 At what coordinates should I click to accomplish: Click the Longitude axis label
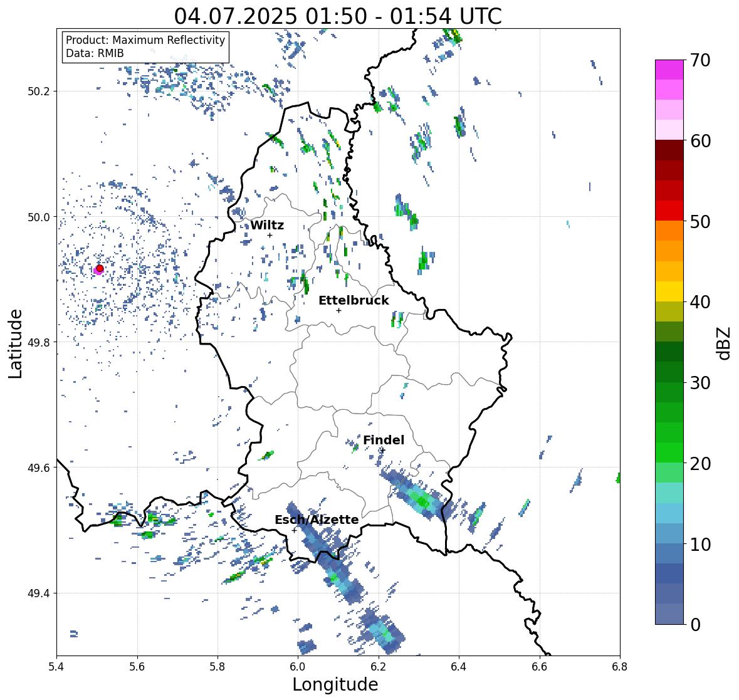click(335, 684)
